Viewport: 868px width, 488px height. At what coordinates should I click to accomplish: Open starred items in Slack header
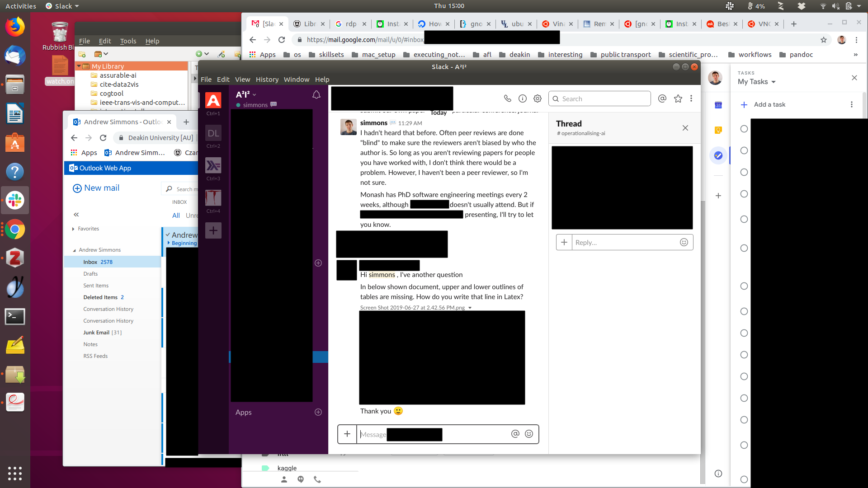(678, 99)
